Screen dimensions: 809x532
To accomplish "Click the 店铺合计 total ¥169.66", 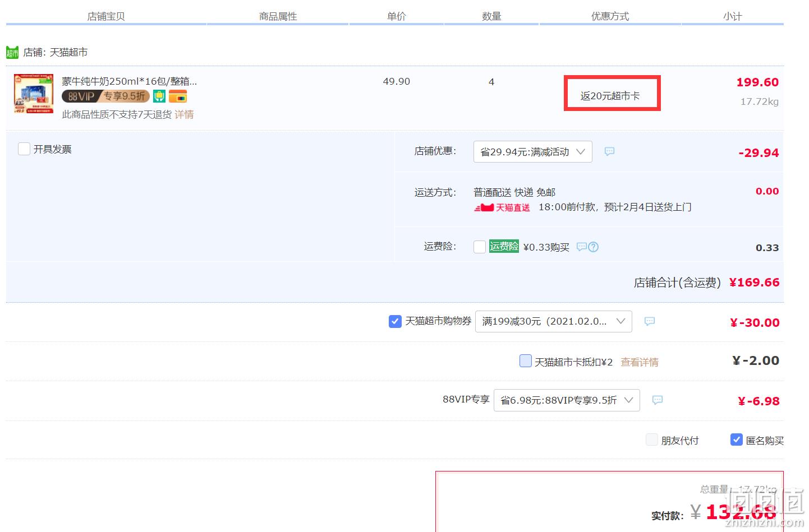I will (754, 282).
